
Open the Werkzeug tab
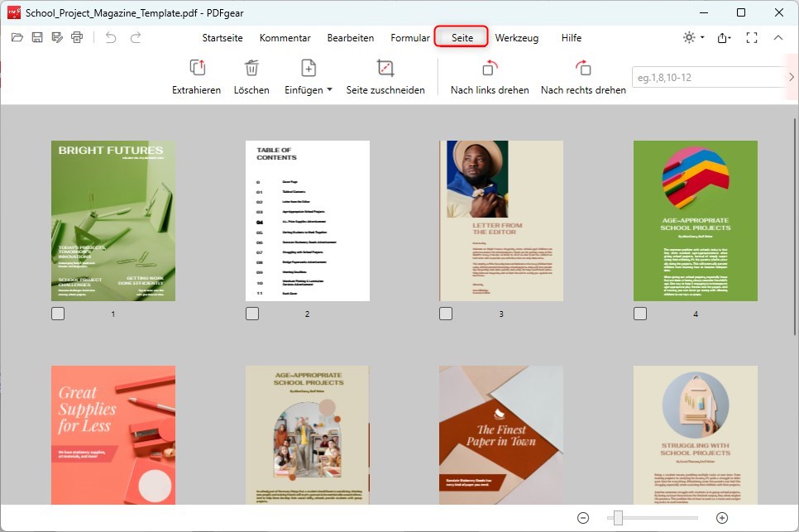[516, 38]
